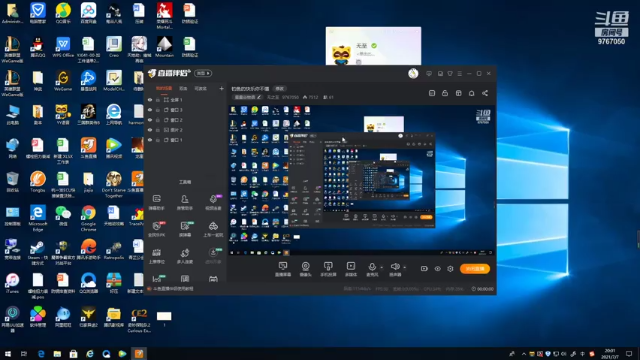Screen dimensions: 640x360
Task: Edit the stream title with 修改 button
Action: pos(280,89)
